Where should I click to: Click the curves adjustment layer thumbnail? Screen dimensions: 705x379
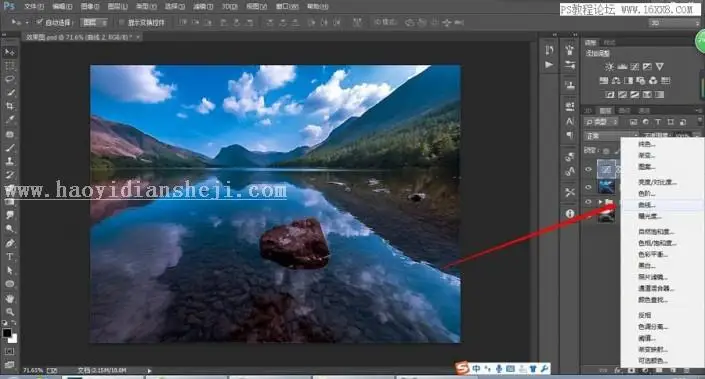click(606, 169)
